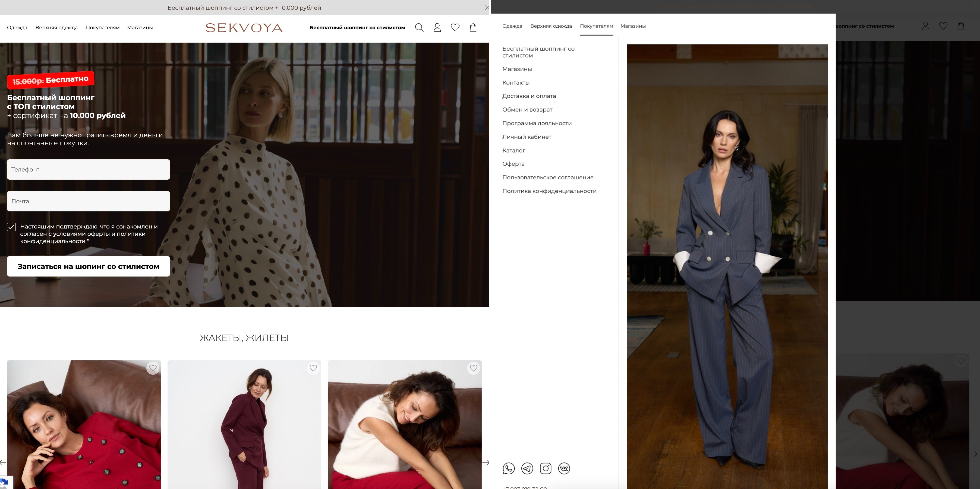Open the Instagram icon in the menu panel

[x=546, y=468]
